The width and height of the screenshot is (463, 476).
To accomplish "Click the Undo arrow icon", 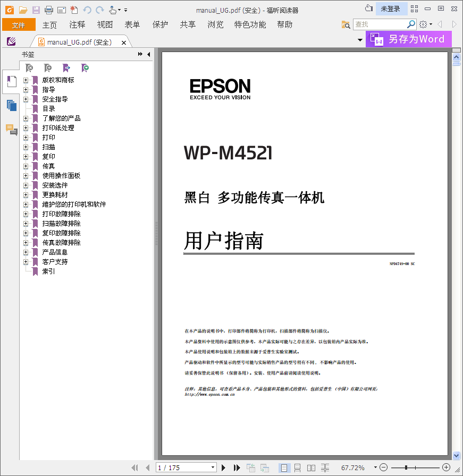I will coord(87,10).
